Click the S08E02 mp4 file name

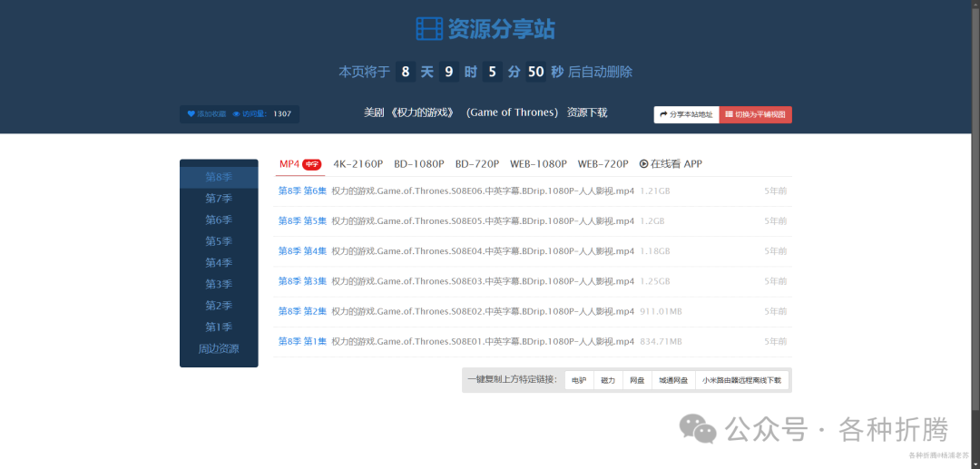pos(483,312)
